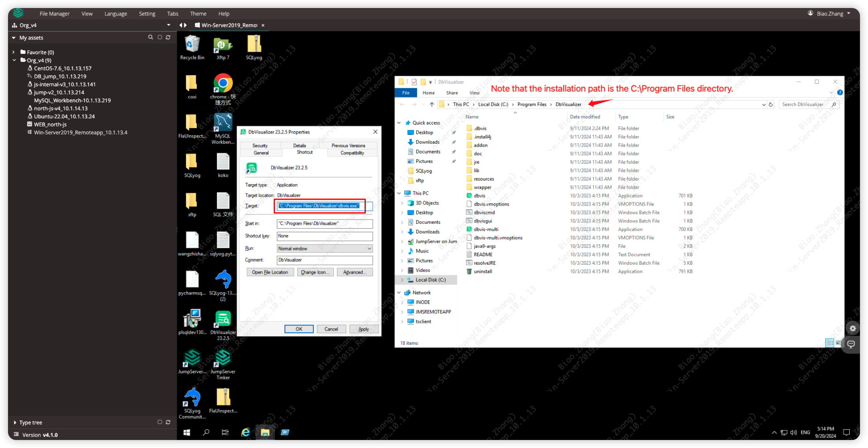Select CentOS-7.6_10.1.13.157 asset

tap(62, 69)
